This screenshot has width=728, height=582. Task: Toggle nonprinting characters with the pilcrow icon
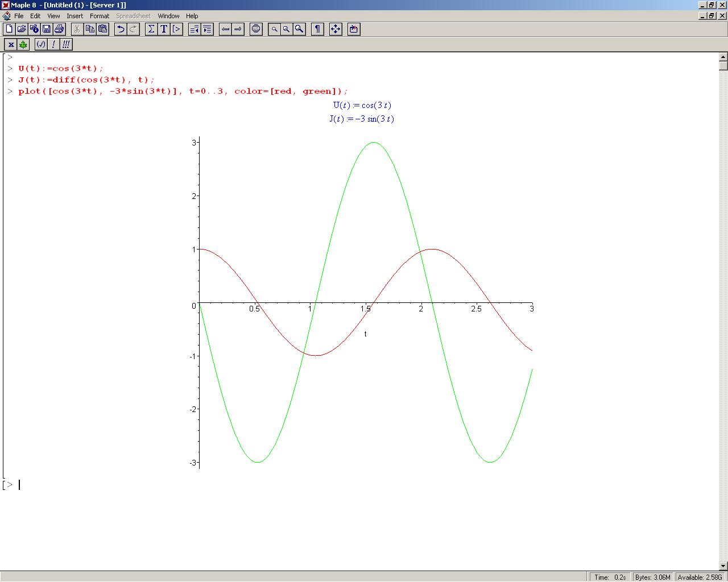click(x=317, y=29)
